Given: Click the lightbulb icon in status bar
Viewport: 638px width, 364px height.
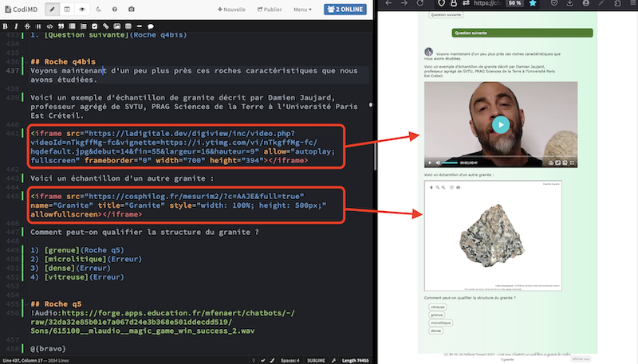Looking at the screenshot, I should point(254,360).
